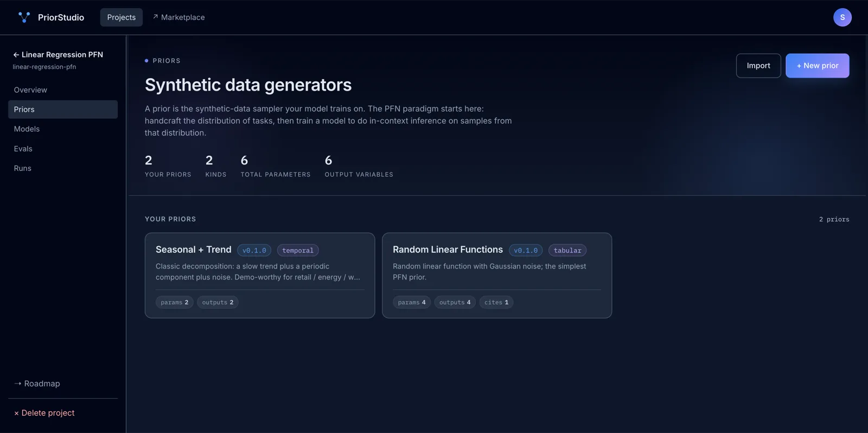Open the Roadmap link
868x433 pixels.
pyautogui.click(x=37, y=384)
